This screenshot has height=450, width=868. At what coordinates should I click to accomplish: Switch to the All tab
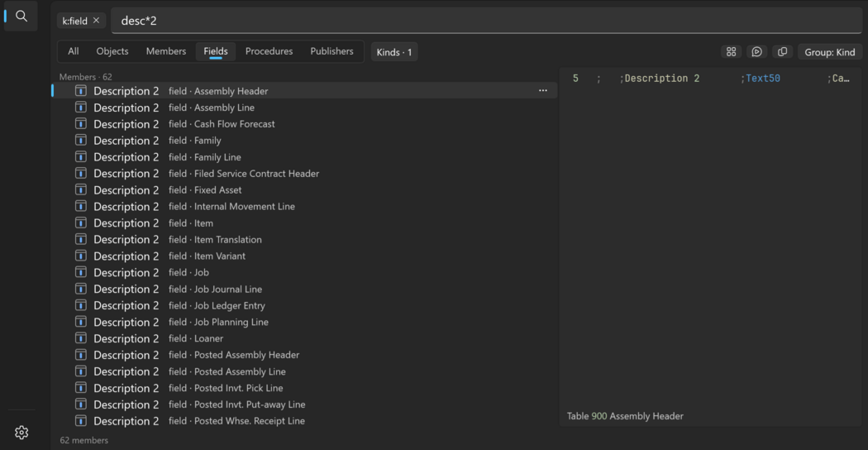[73, 51]
